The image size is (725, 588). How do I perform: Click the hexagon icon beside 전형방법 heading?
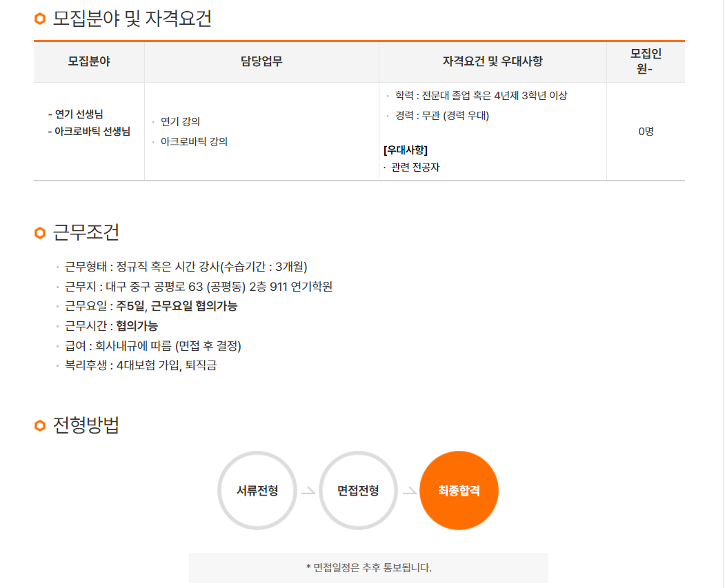[40, 426]
